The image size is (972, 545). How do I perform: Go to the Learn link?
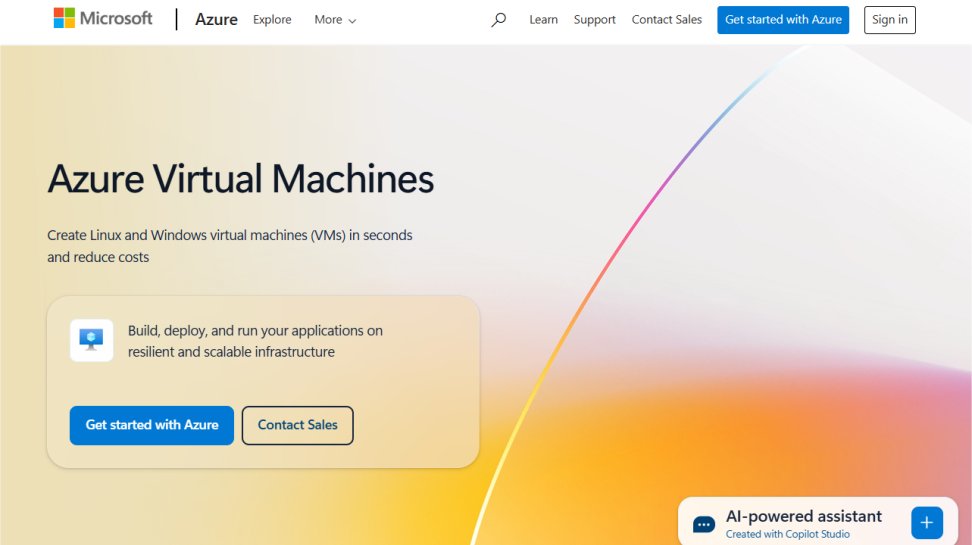tap(544, 20)
